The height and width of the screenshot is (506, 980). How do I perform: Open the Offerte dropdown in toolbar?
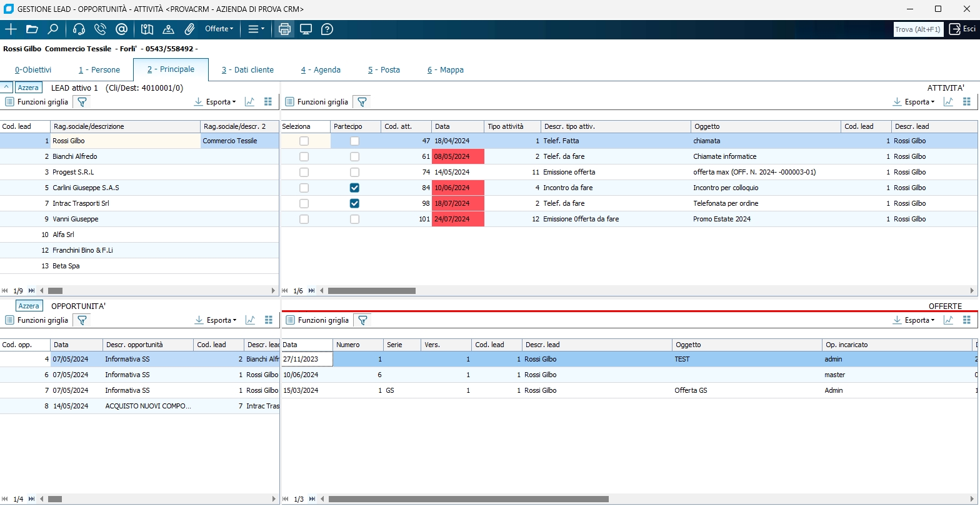point(219,29)
